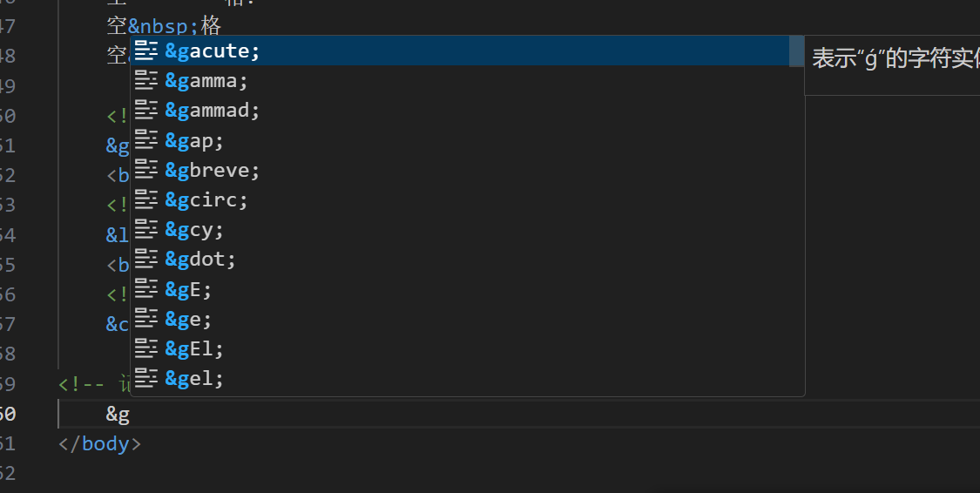The image size is (980, 493).
Task: Click the snippet icon beside &gdot;
Action: pos(146,259)
